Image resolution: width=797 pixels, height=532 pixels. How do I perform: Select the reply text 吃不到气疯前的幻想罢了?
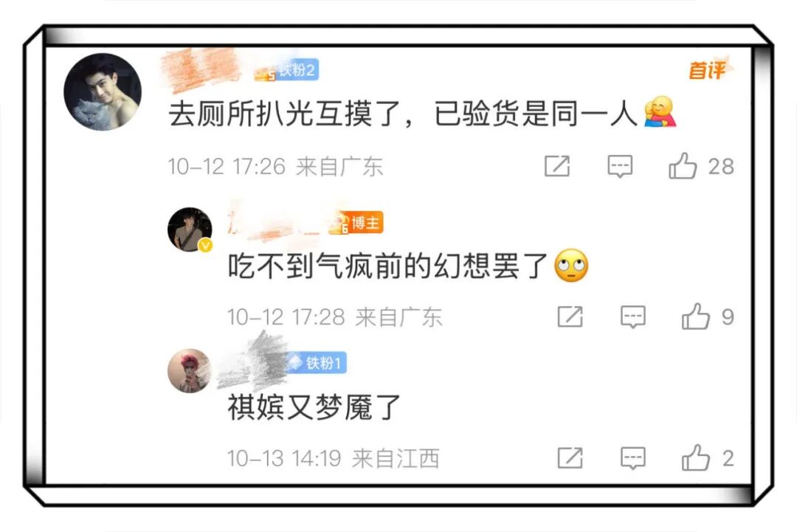pos(387,266)
